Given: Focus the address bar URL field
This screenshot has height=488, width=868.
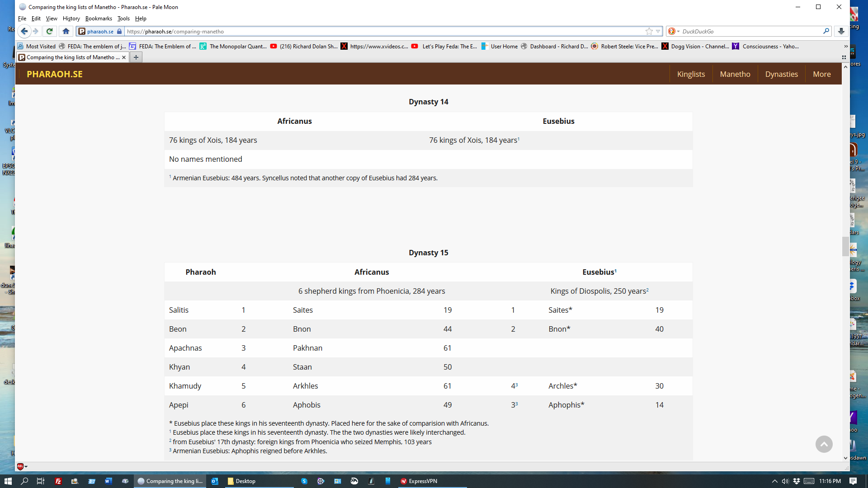Looking at the screenshot, I should [384, 31].
